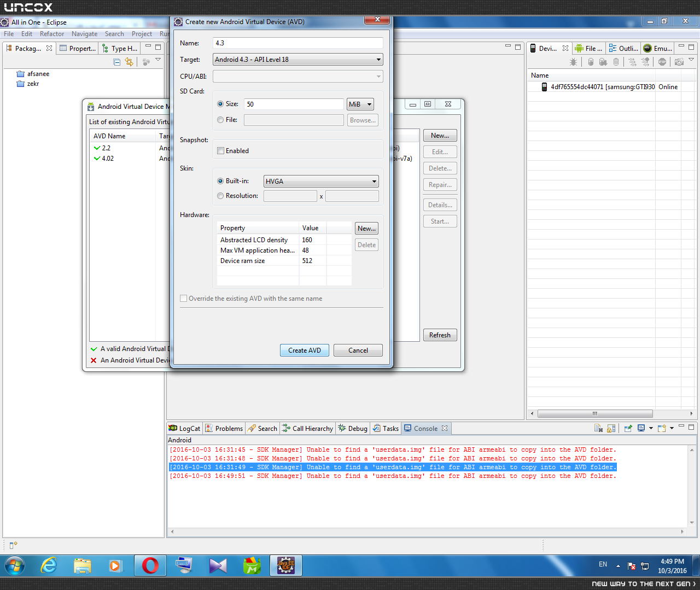Open Devices view menu triangle
The width and height of the screenshot is (700, 590).
[691, 60]
